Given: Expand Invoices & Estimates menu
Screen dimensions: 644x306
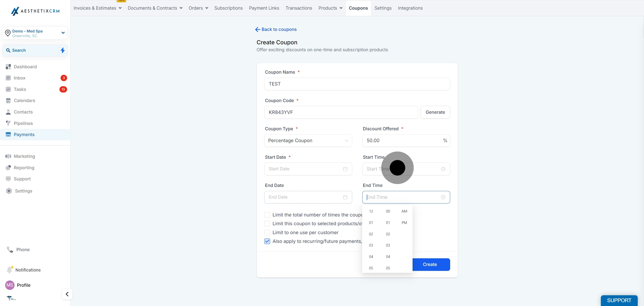Looking at the screenshot, I should (x=97, y=8).
